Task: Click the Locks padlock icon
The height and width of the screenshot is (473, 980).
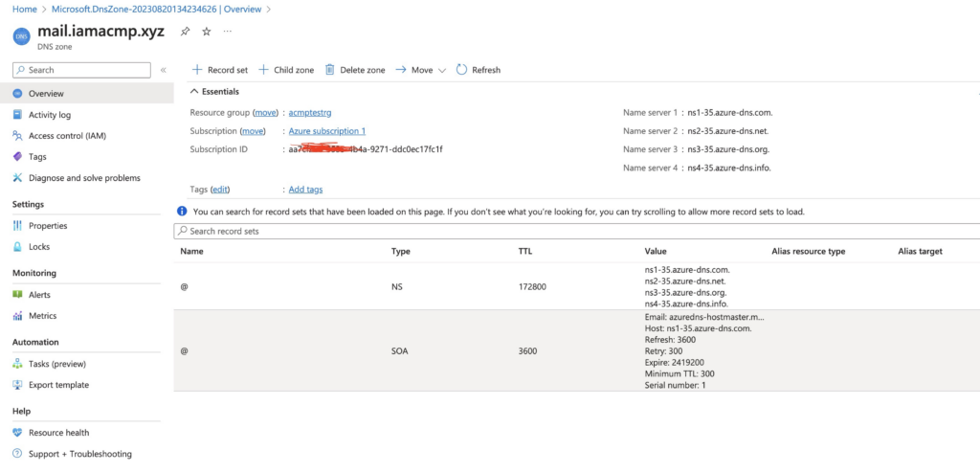Action: pyautogui.click(x=17, y=247)
